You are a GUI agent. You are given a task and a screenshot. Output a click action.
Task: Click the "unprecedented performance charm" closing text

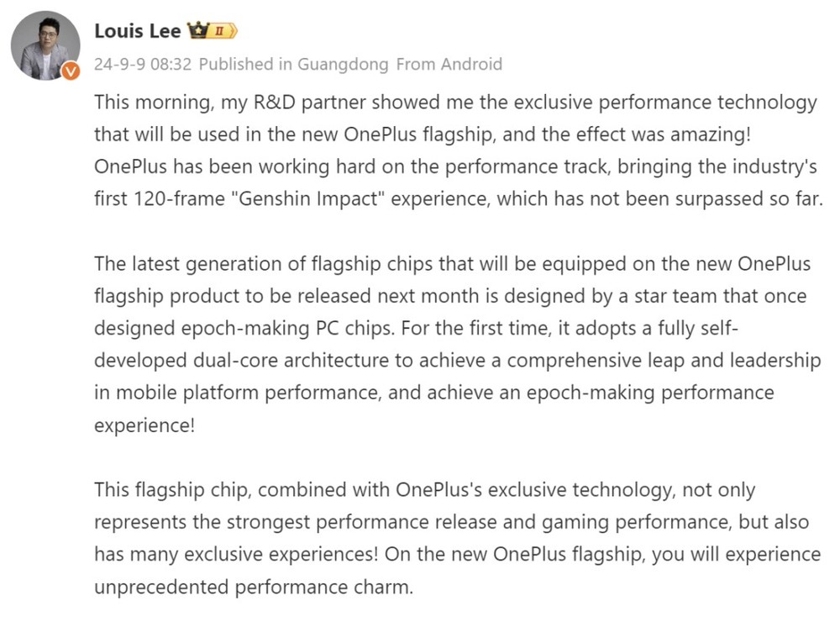click(x=253, y=586)
